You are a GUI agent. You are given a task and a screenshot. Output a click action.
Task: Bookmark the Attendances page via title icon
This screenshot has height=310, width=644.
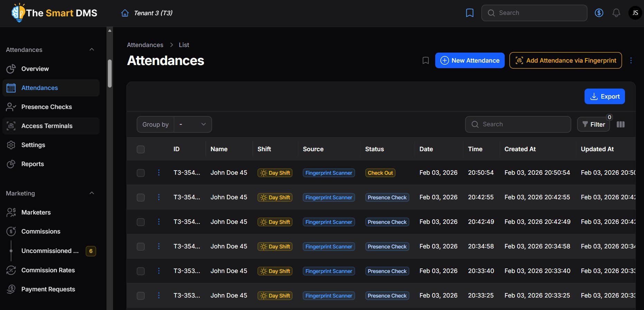426,61
